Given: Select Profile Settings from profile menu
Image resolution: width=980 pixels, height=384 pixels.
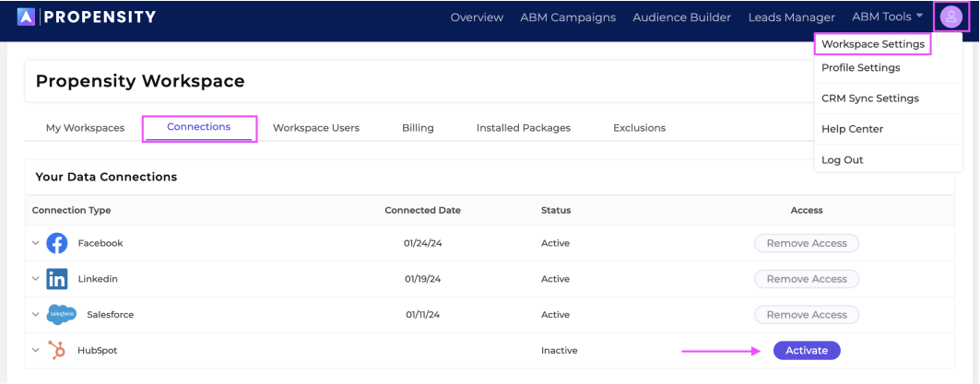Looking at the screenshot, I should coord(861,67).
